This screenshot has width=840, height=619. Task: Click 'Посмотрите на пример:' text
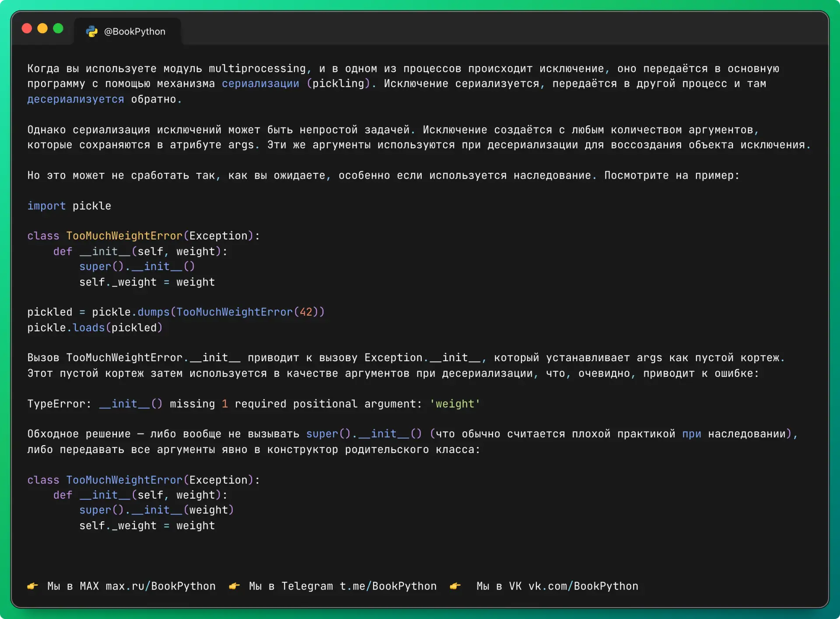[672, 176]
